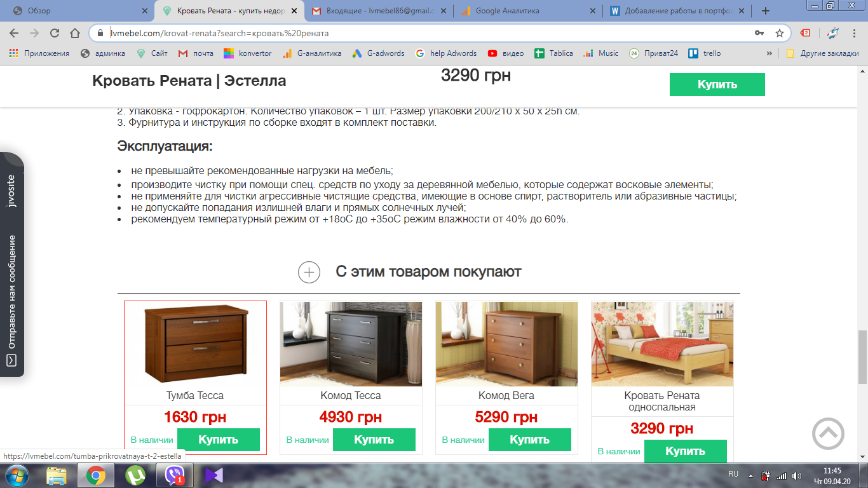The width and height of the screenshot is (868, 488).
Task: Click the top green Купить button
Action: [x=717, y=85]
